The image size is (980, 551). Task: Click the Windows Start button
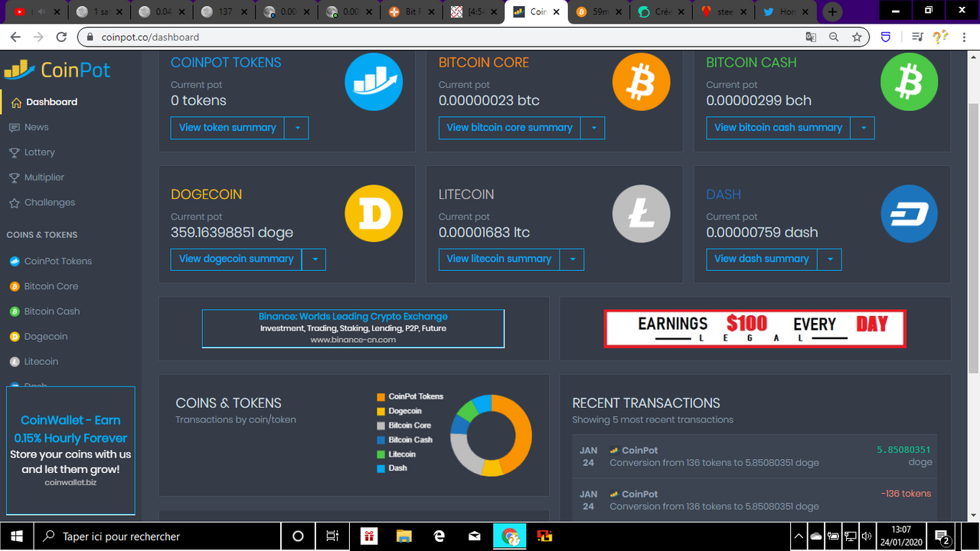(x=16, y=536)
